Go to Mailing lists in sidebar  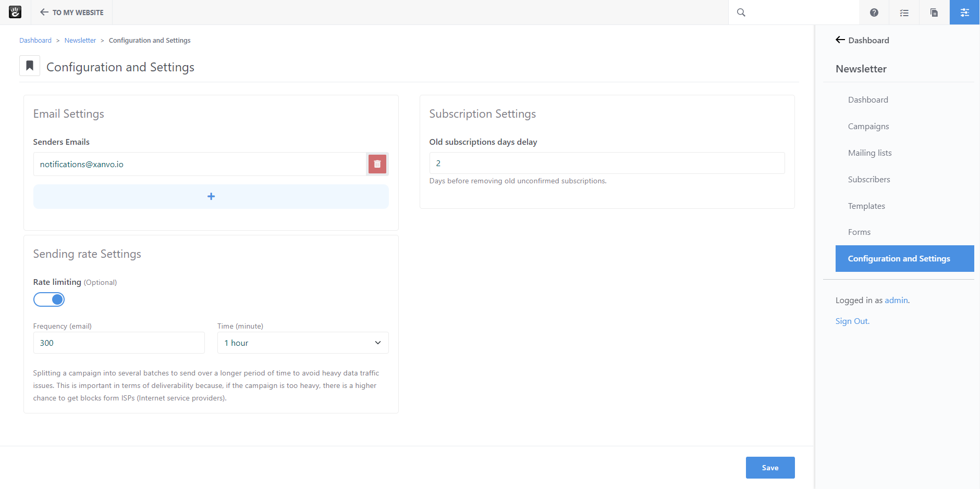pos(869,153)
